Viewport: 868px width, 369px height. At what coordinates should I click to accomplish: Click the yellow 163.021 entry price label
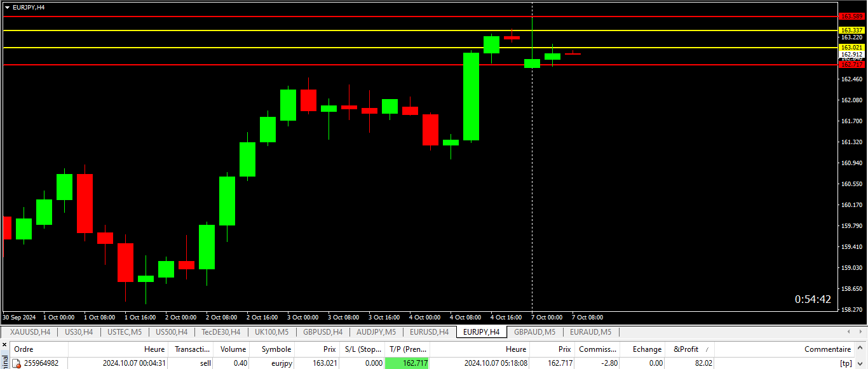click(x=852, y=48)
